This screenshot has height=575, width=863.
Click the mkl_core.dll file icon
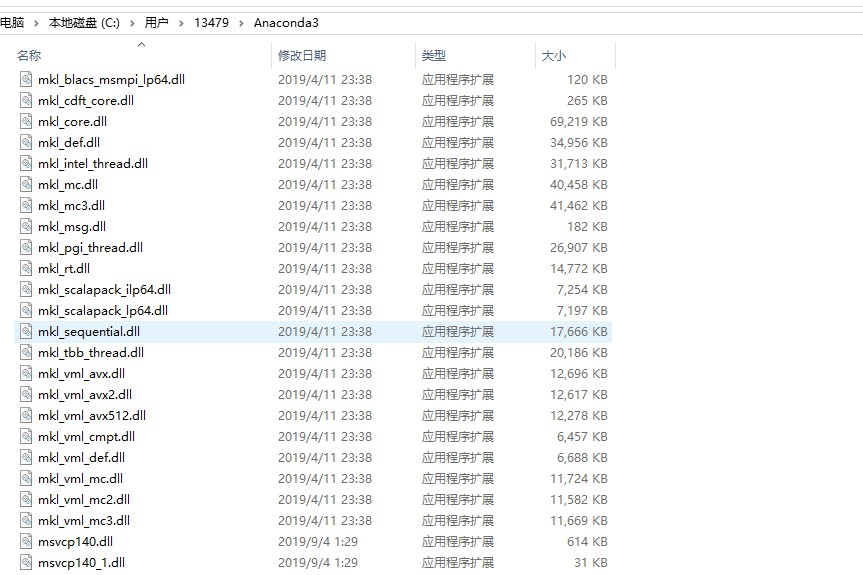26,121
